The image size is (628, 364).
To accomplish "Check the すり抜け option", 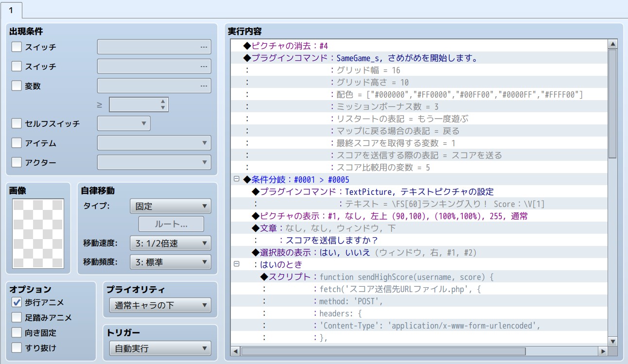I will pyautogui.click(x=17, y=347).
